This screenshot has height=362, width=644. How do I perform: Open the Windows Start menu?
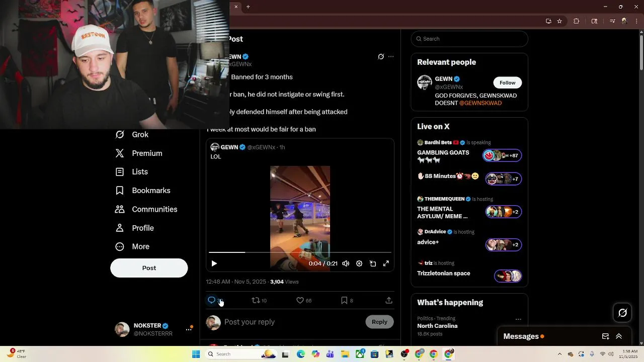pyautogui.click(x=196, y=354)
